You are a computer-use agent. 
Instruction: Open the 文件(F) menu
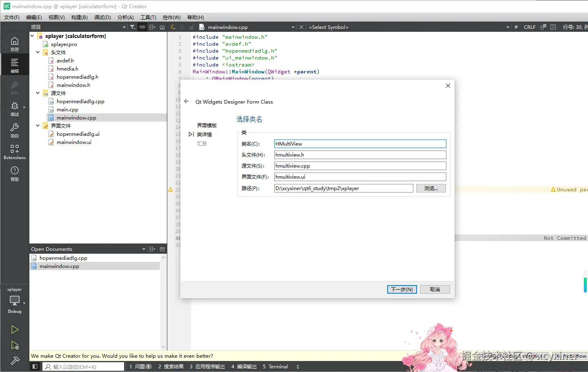pyautogui.click(x=12, y=17)
